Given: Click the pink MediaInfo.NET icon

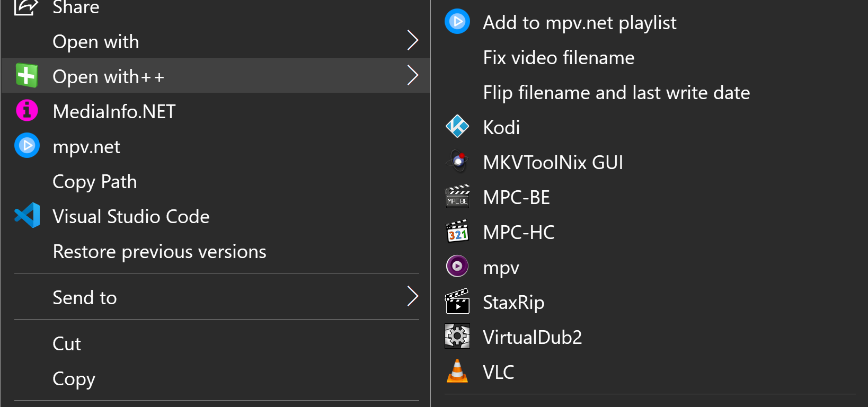Looking at the screenshot, I should 27,111.
